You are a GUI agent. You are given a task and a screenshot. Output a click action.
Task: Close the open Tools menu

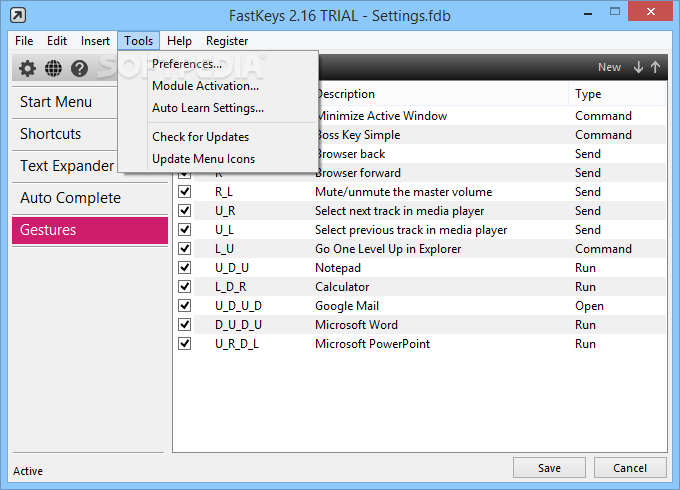[138, 41]
